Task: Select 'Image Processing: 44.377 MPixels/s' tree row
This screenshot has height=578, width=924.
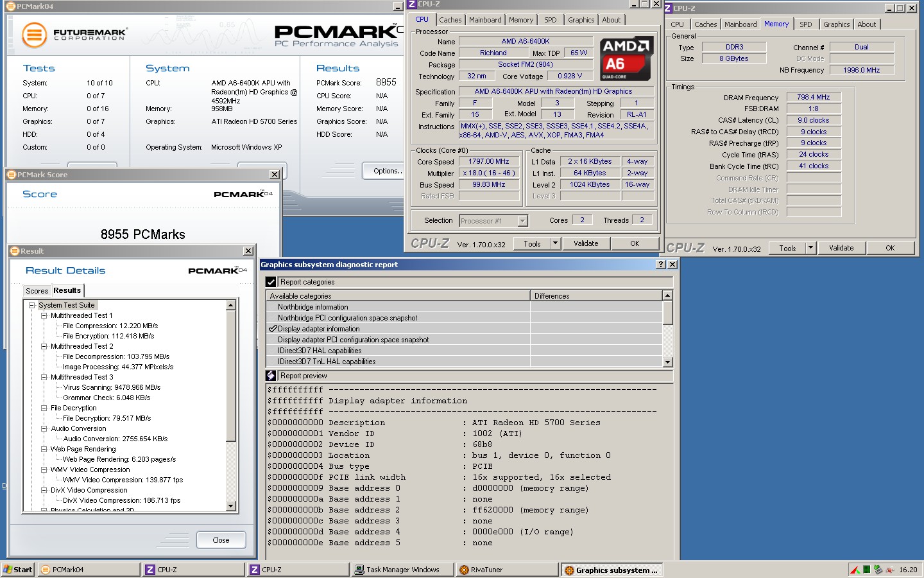Action: 118,367
